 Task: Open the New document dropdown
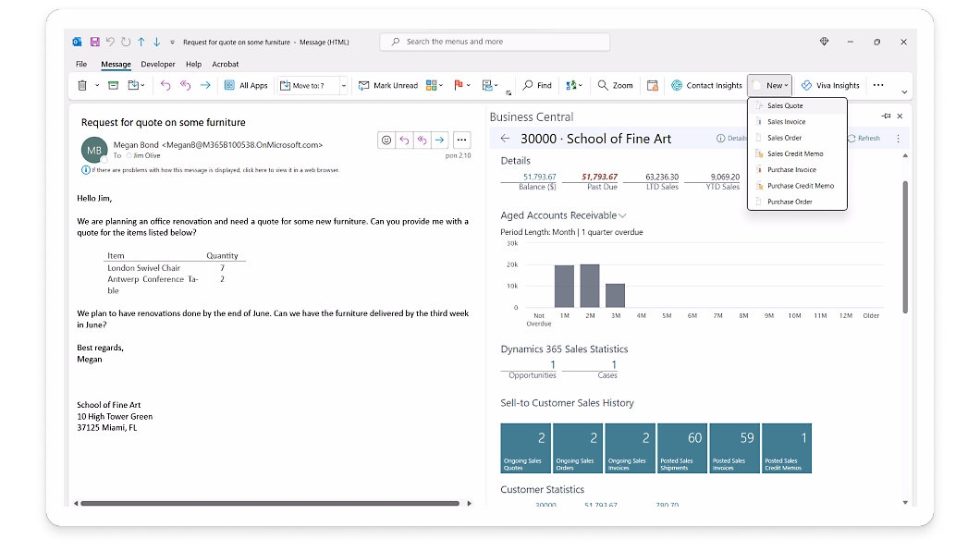[770, 86]
